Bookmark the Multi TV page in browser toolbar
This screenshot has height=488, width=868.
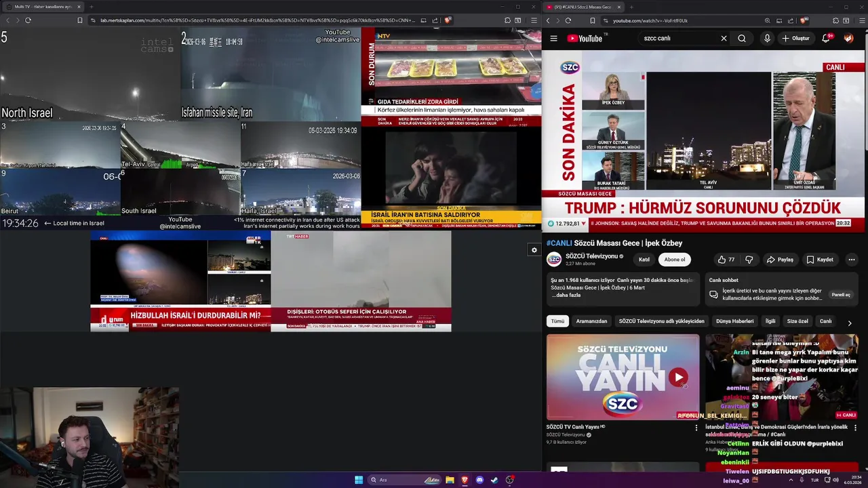[79, 20]
